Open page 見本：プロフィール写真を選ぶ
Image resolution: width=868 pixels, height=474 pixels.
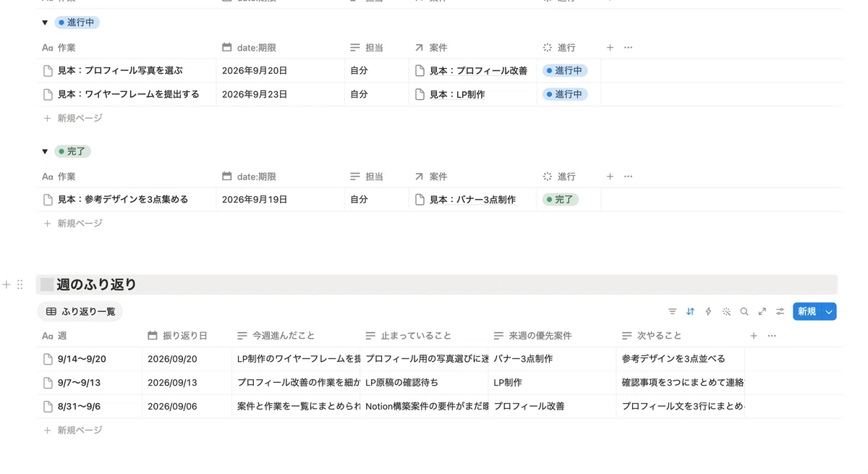pyautogui.click(x=120, y=71)
